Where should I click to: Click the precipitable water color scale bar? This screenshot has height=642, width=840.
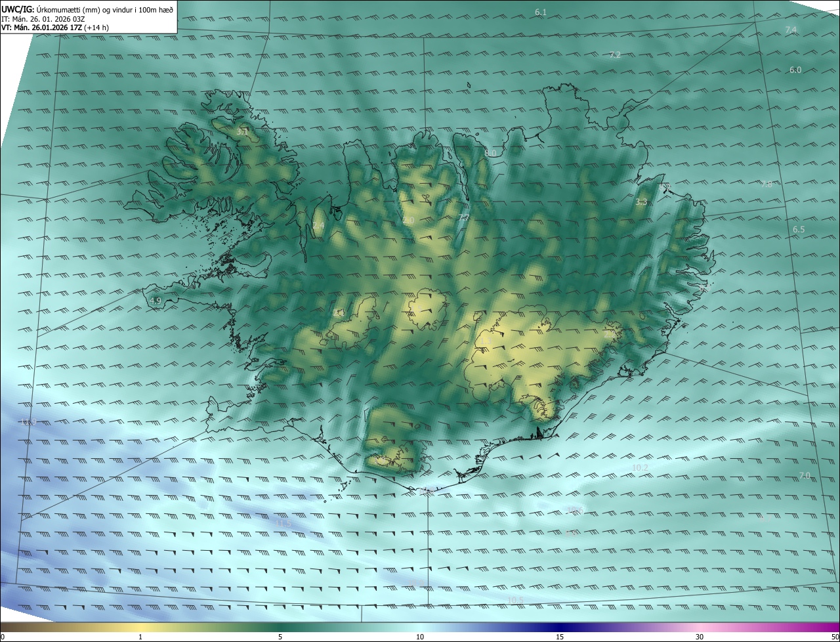[x=420, y=627]
